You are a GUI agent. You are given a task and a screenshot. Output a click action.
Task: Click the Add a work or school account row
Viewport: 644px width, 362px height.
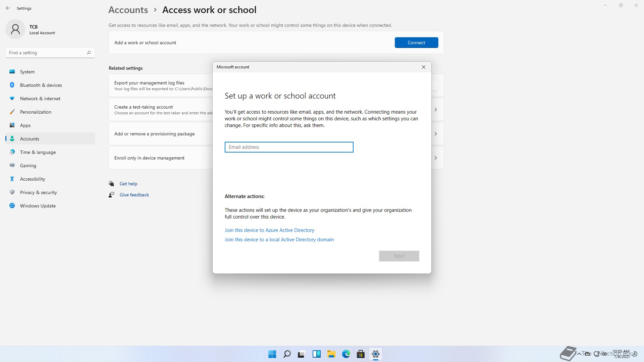coord(276,43)
